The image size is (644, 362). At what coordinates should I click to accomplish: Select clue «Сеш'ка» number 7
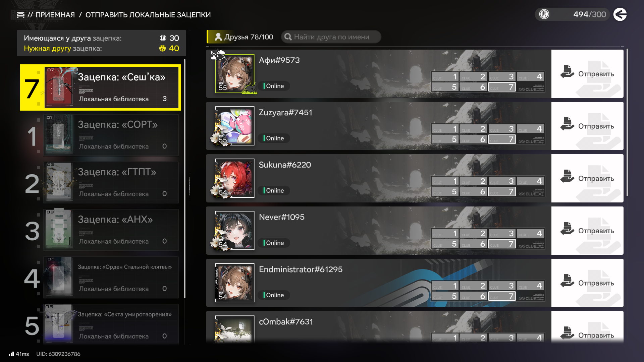[101, 87]
